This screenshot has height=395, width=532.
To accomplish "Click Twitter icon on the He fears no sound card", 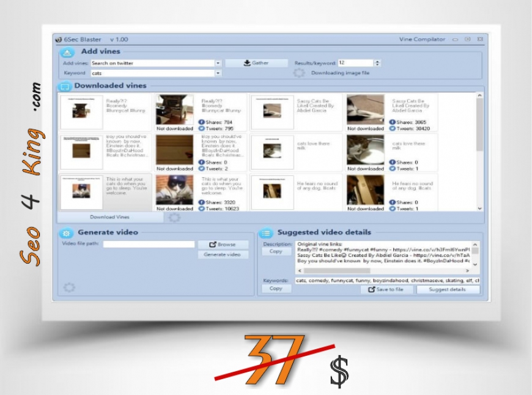I will coord(392,209).
